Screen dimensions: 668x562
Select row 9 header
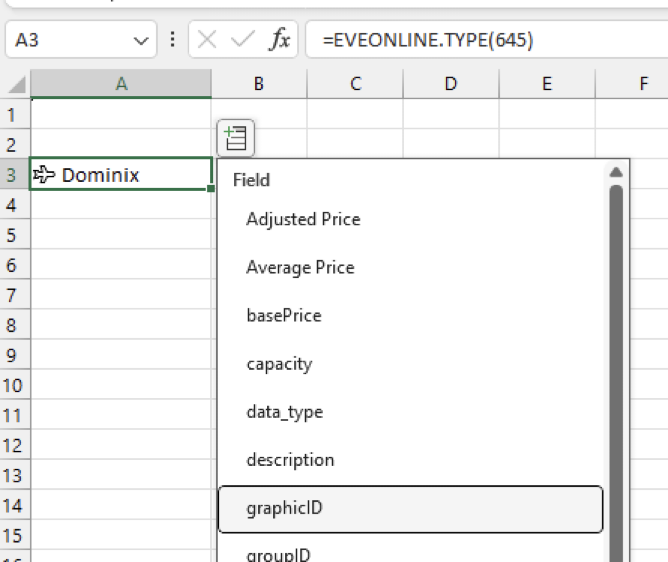15,354
